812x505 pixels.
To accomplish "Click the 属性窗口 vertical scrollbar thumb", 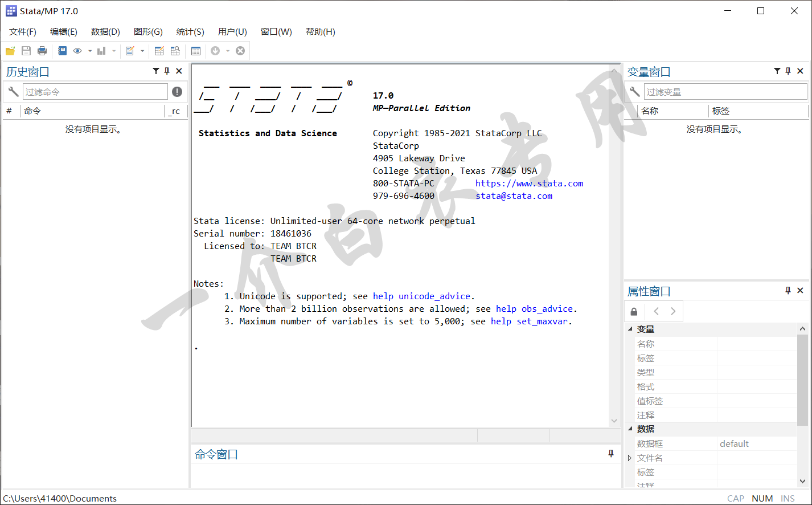I will (802, 380).
